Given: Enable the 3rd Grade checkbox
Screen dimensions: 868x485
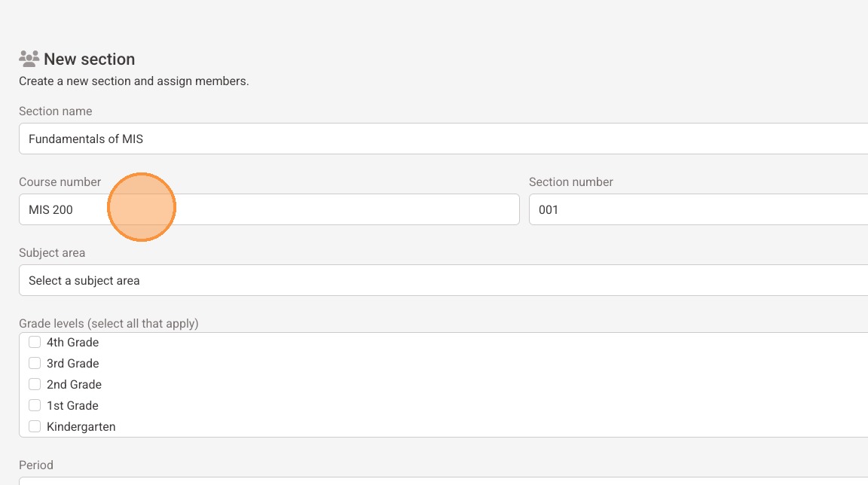Looking at the screenshot, I should tap(35, 363).
